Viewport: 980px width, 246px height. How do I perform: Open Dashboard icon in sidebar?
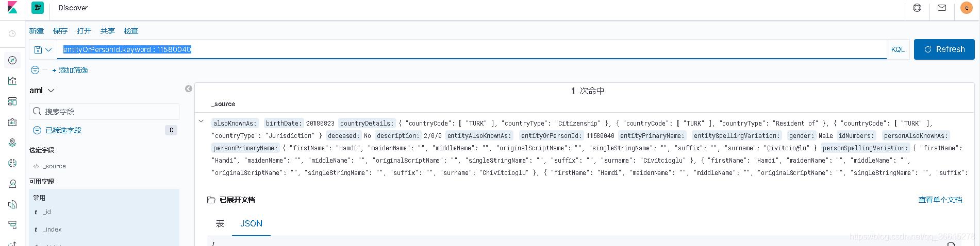[x=12, y=101]
